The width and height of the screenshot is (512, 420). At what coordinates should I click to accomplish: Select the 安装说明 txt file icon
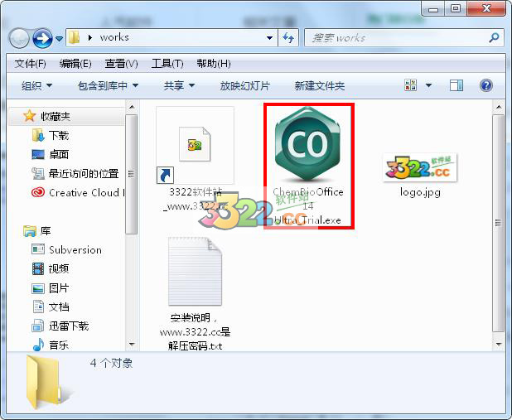point(195,272)
